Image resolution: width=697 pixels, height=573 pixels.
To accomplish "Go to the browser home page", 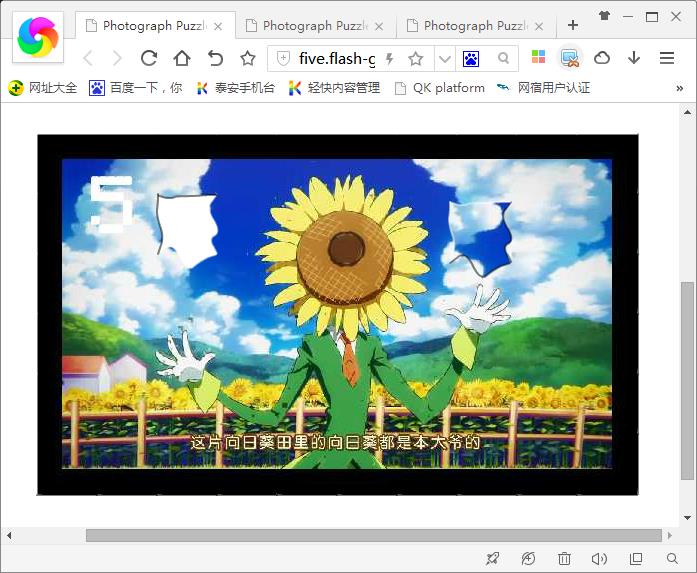I will [x=182, y=58].
